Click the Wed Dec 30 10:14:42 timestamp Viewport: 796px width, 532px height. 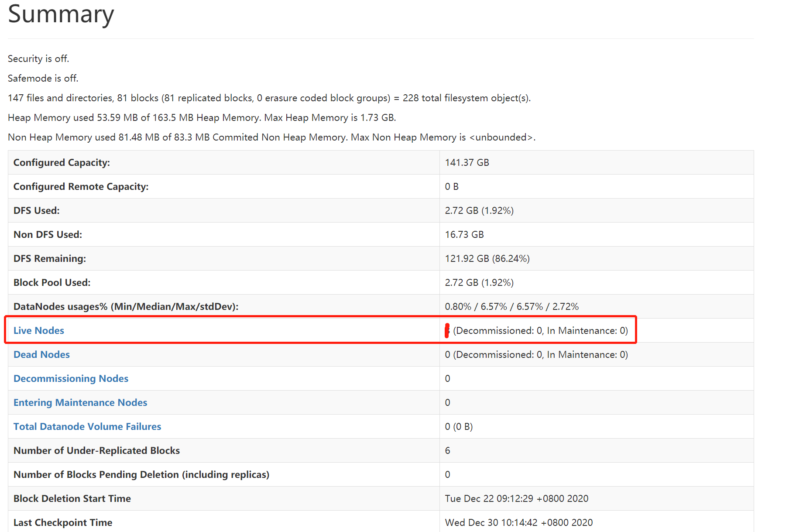coord(519,522)
